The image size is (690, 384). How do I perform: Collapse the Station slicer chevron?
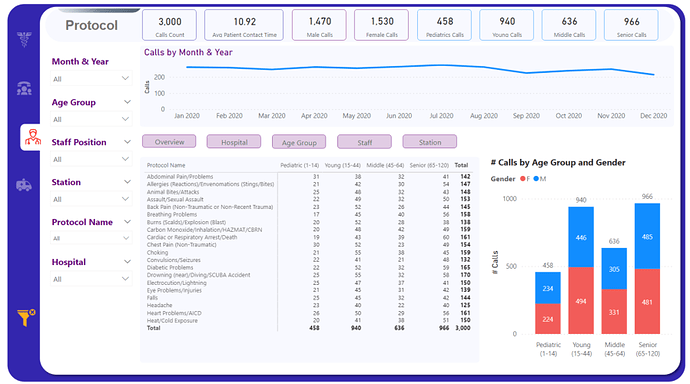[127, 182]
